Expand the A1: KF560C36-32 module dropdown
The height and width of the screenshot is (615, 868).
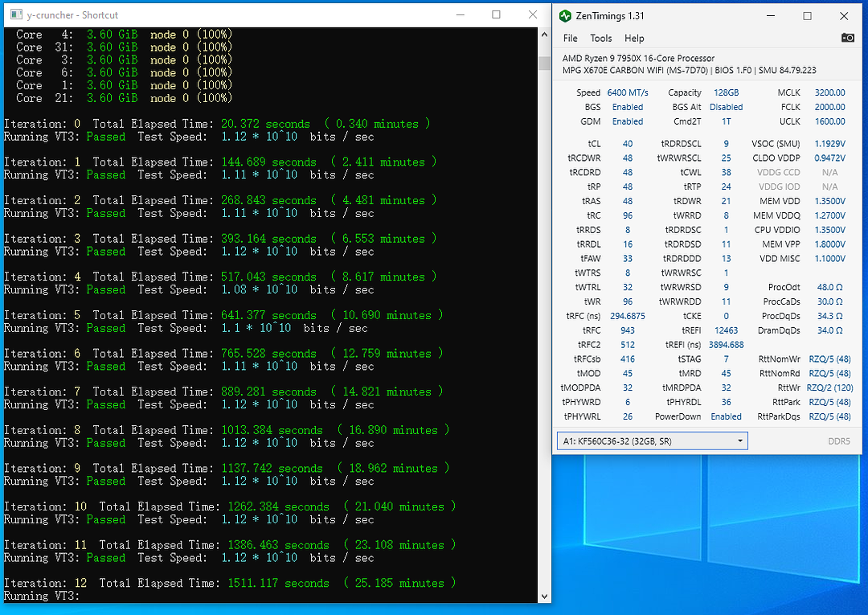coord(651,441)
